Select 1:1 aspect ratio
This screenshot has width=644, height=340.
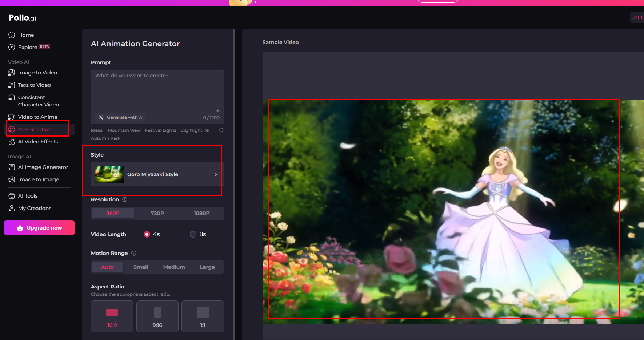pyautogui.click(x=203, y=316)
